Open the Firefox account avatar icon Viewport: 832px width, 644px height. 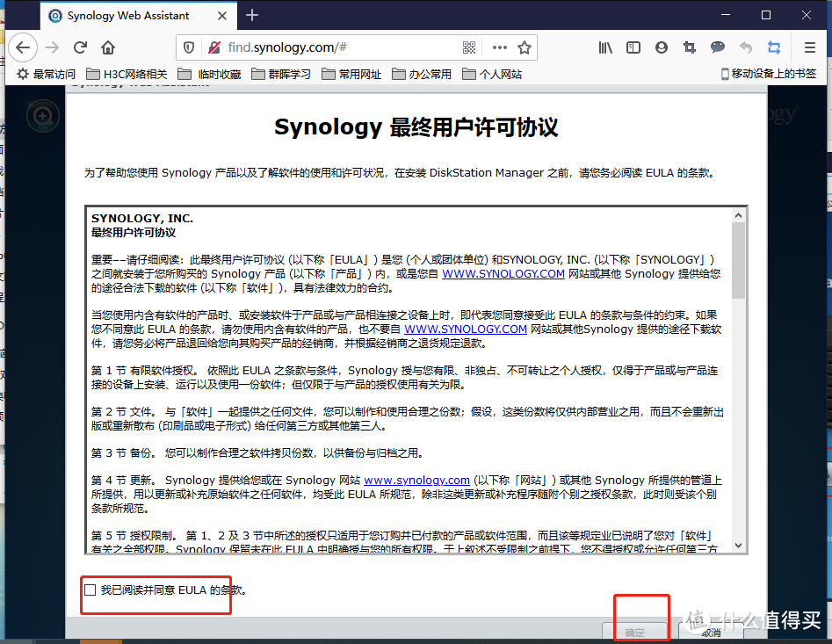[x=662, y=47]
